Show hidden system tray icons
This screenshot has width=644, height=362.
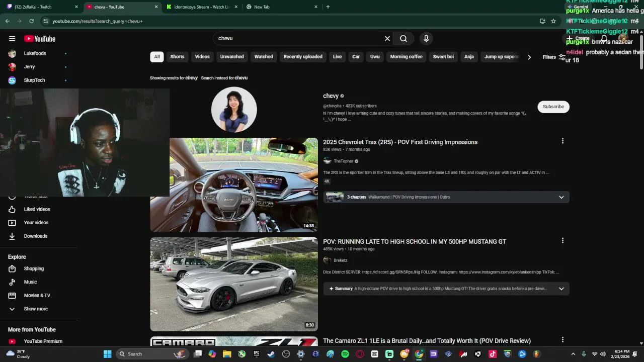click(573, 354)
